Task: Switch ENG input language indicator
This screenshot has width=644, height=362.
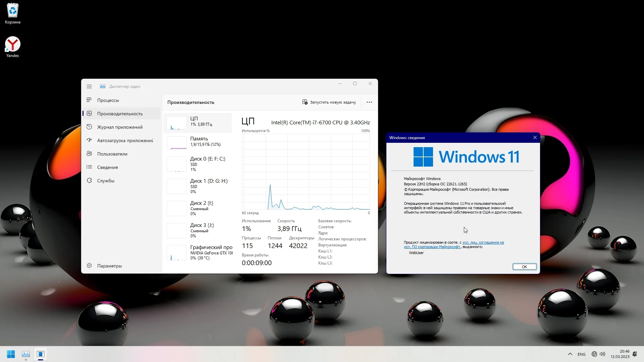Action: coord(581,354)
